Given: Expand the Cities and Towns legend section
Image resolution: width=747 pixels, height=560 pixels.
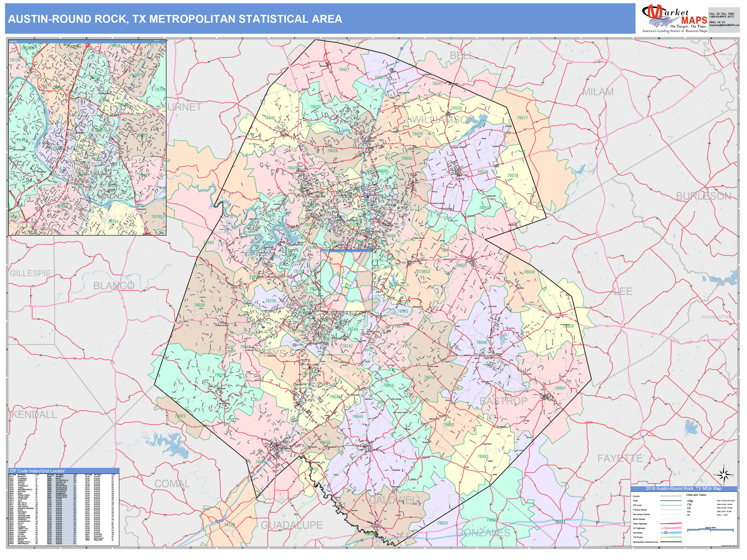Looking at the screenshot, I should 696,495.
